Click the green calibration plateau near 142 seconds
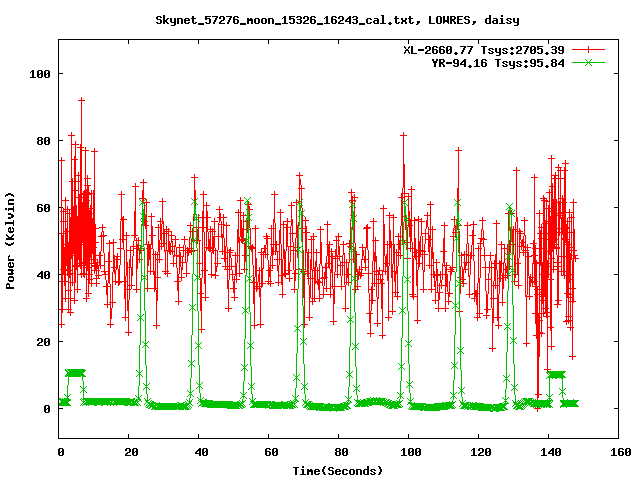Screen dimensions: 640x480 tap(556, 374)
